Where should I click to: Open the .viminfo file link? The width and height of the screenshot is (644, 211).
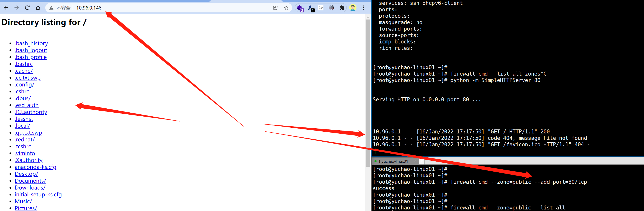[x=25, y=153]
